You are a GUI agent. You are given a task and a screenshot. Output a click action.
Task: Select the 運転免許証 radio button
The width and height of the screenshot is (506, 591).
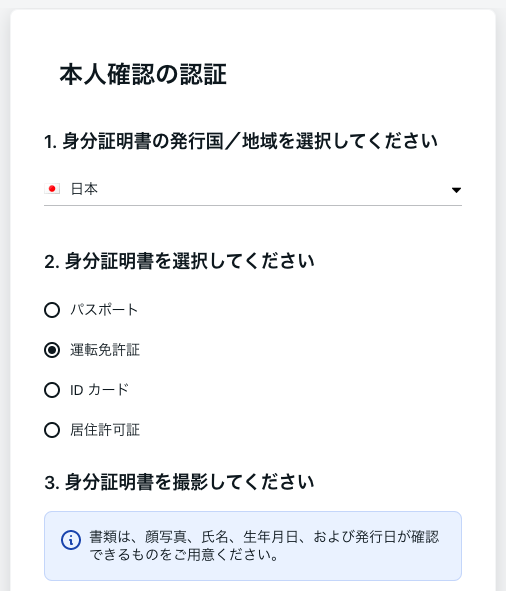click(x=52, y=350)
